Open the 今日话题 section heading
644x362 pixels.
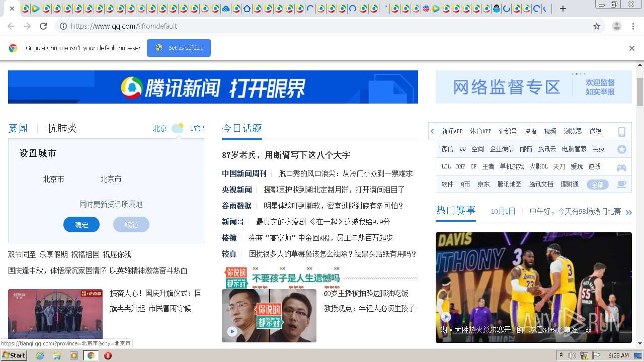tap(242, 128)
